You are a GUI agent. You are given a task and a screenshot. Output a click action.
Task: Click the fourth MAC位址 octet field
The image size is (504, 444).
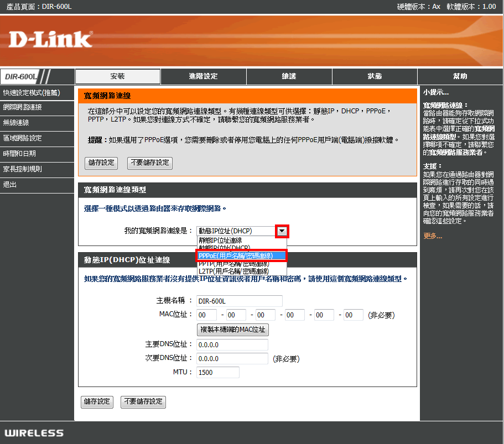[x=295, y=315]
